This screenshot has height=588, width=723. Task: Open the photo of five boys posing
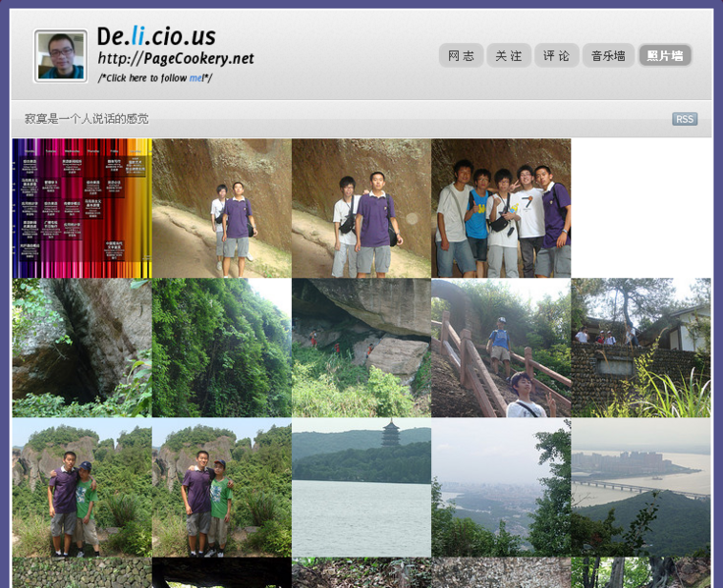coord(501,208)
